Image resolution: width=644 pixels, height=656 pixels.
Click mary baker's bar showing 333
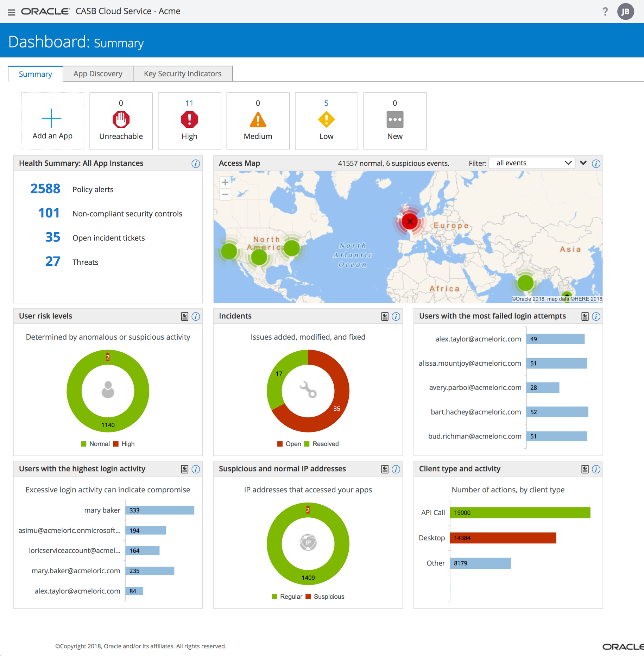(x=160, y=510)
